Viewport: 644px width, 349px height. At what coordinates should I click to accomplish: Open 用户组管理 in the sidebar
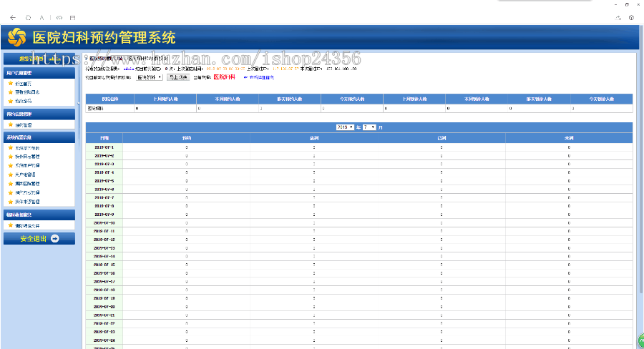[x=26, y=175]
